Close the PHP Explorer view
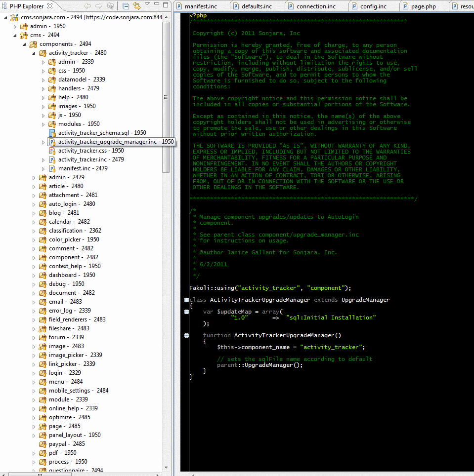The image size is (474, 476). [x=49, y=6]
